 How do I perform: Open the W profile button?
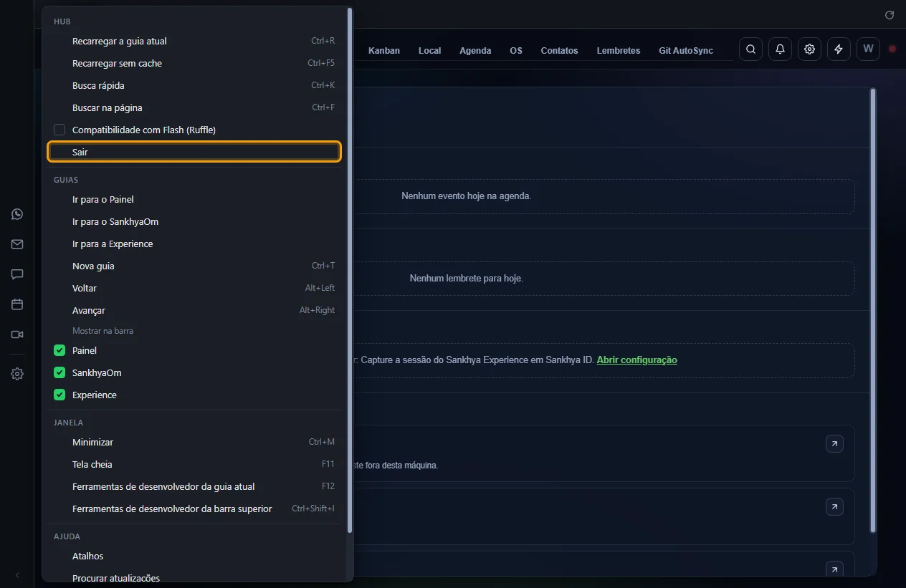(868, 49)
